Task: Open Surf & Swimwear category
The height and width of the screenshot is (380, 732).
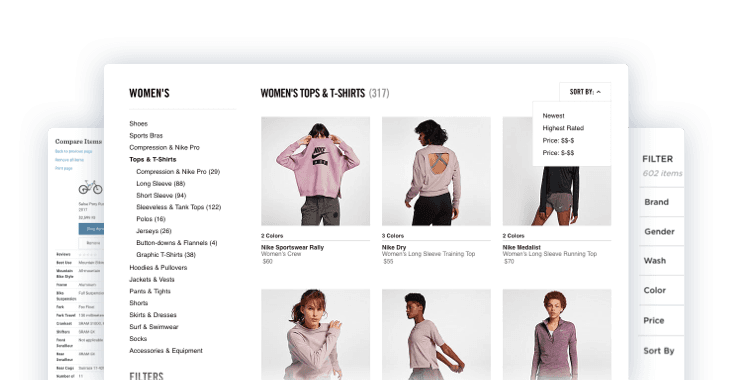Action: pyautogui.click(x=154, y=327)
